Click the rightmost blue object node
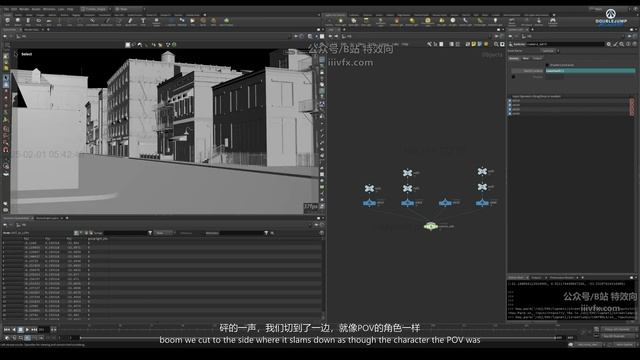Viewport: 640px width, 360px height. (x=482, y=203)
